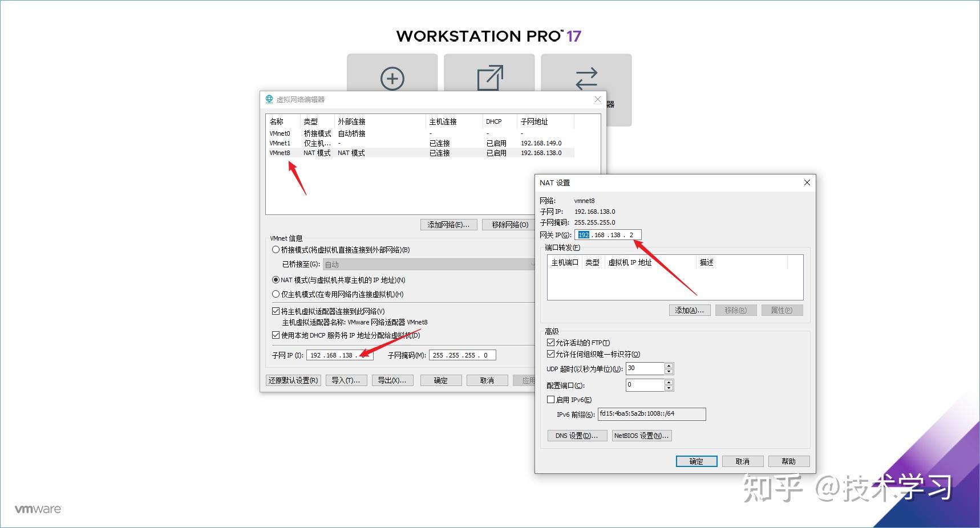Toggle 使用本地 DHCP 服务 checkbox
The width and height of the screenshot is (980, 528).
pyautogui.click(x=276, y=335)
